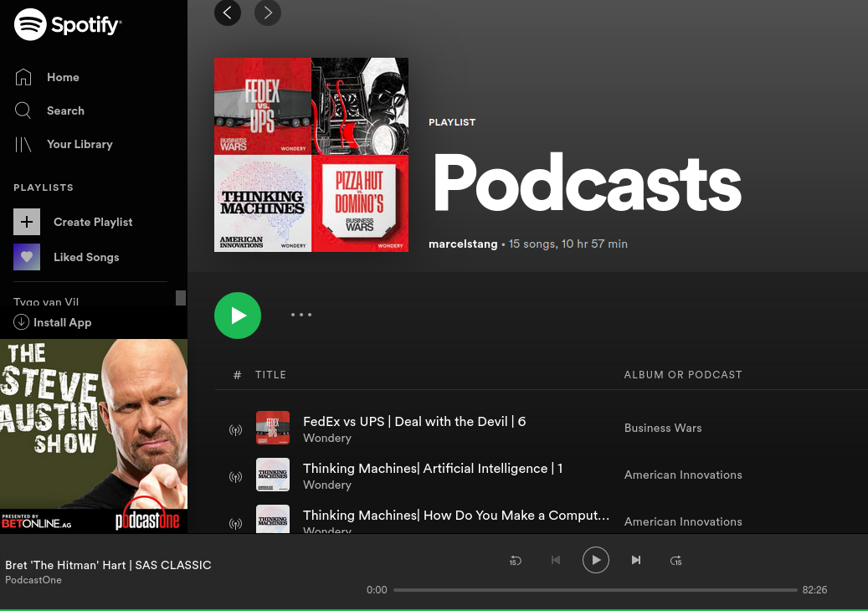Screen dimensions: 868x611
Task: Skip to the next track
Action: [x=636, y=560]
